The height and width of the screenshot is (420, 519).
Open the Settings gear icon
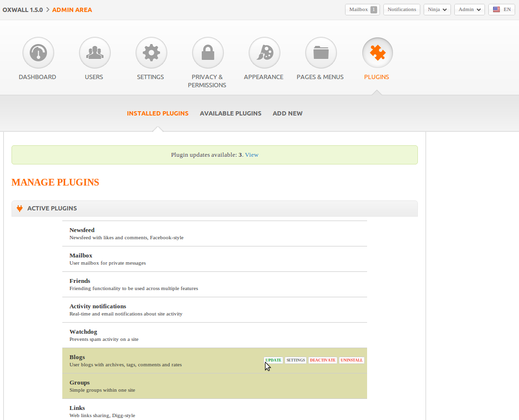tap(151, 53)
